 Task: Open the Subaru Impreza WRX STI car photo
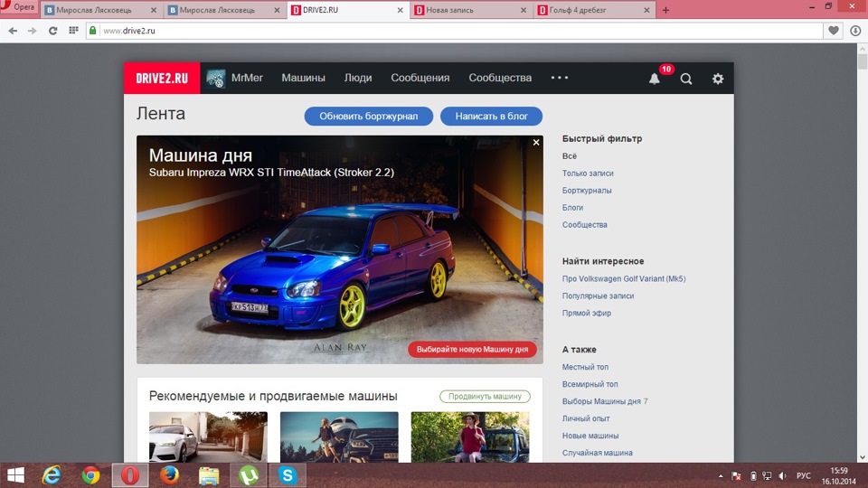coord(339,250)
